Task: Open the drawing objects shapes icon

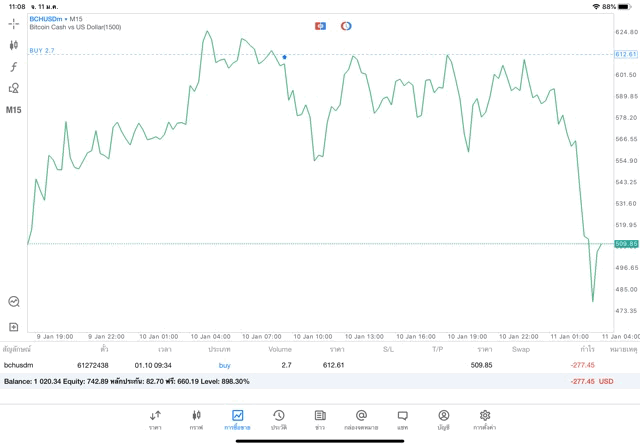Action: 14,88
